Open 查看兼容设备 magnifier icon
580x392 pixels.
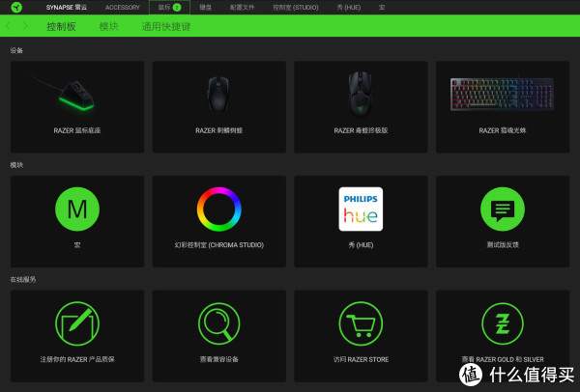(219, 323)
